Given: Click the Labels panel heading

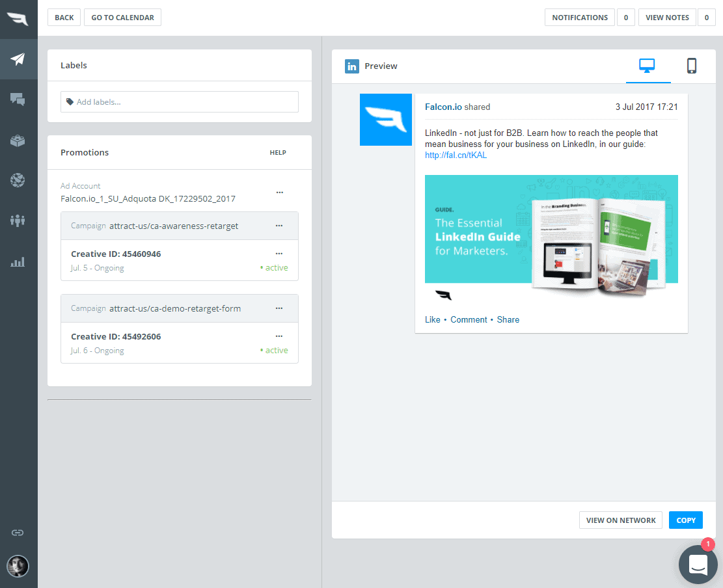Looking at the screenshot, I should pyautogui.click(x=74, y=66).
